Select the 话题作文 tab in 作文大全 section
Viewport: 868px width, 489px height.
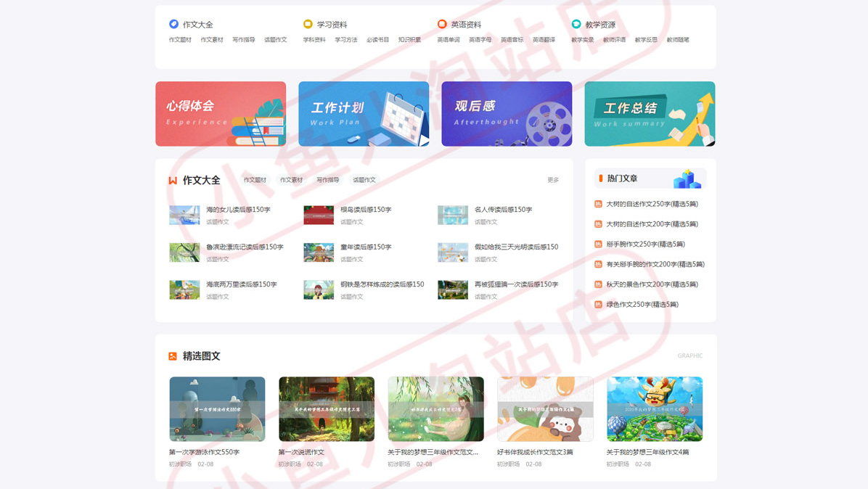[364, 180]
